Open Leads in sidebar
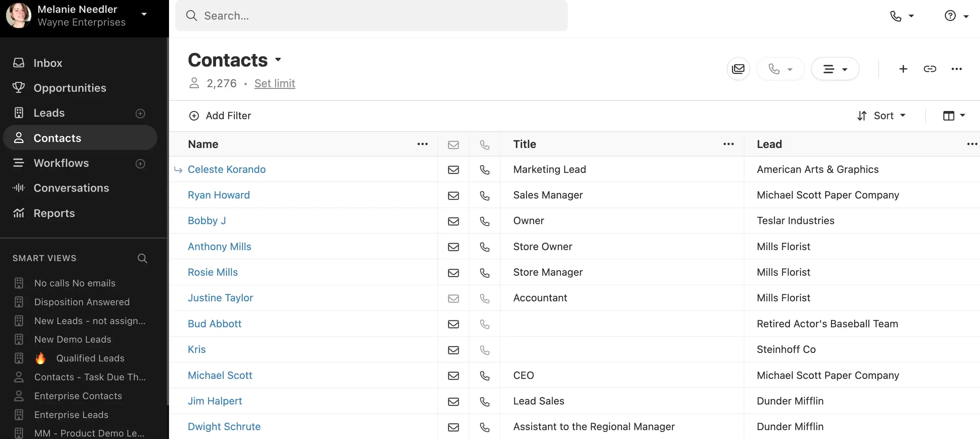 [49, 113]
